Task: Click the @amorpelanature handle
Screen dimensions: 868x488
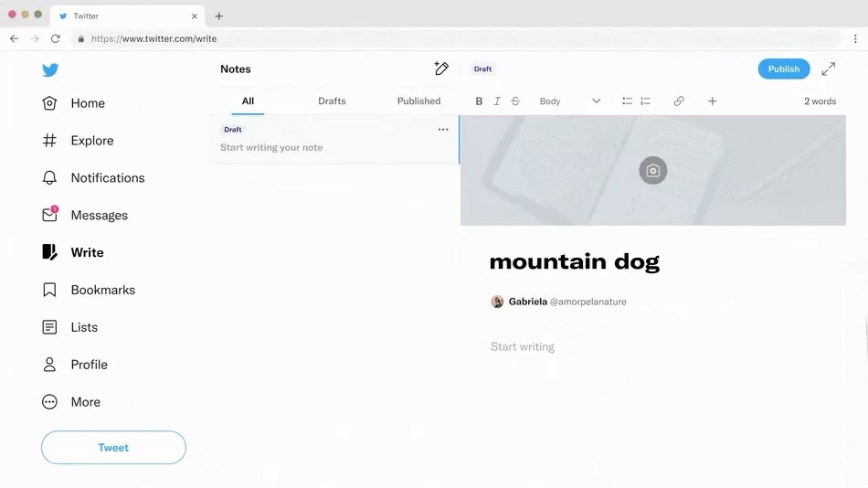Action: coord(587,302)
